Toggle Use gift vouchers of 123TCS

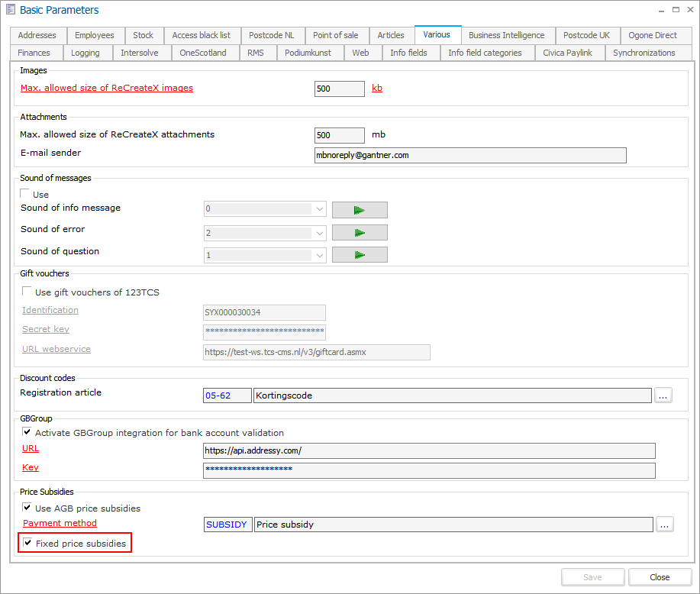[x=27, y=292]
